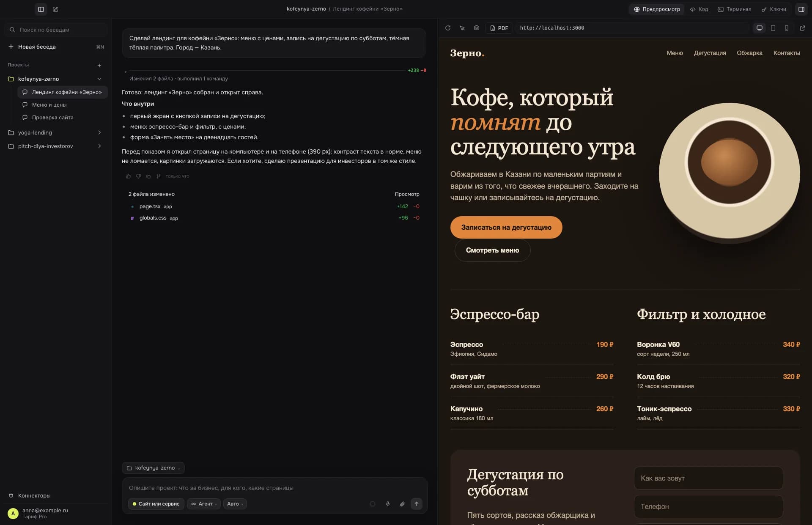Focus the 'Поиск по беседам' search field
Screen dimensions: 812x525
[x=56, y=30]
